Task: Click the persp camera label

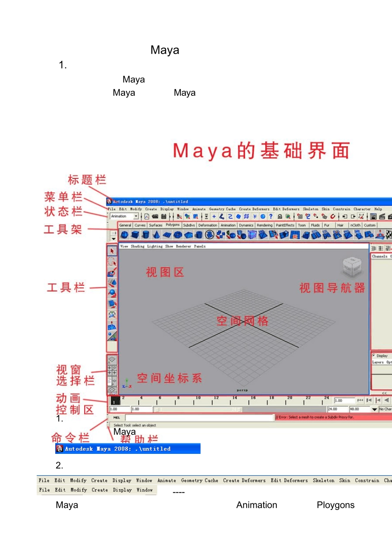Action: coord(242,390)
